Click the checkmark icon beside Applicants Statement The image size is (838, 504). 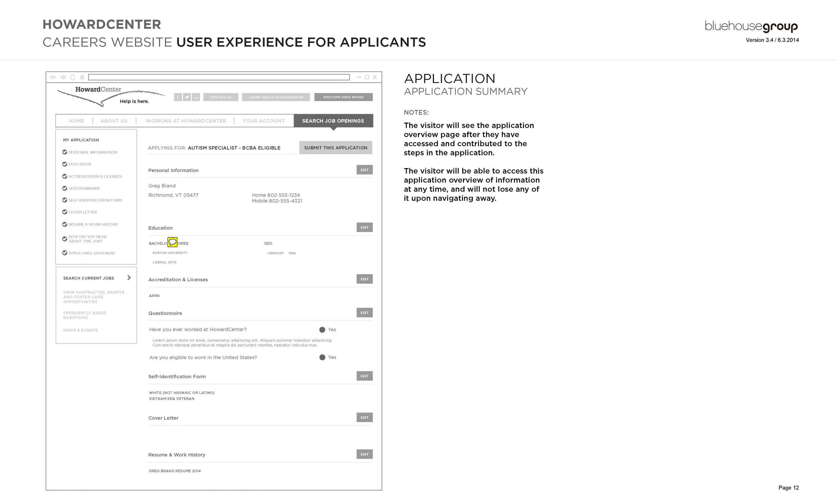click(x=65, y=253)
